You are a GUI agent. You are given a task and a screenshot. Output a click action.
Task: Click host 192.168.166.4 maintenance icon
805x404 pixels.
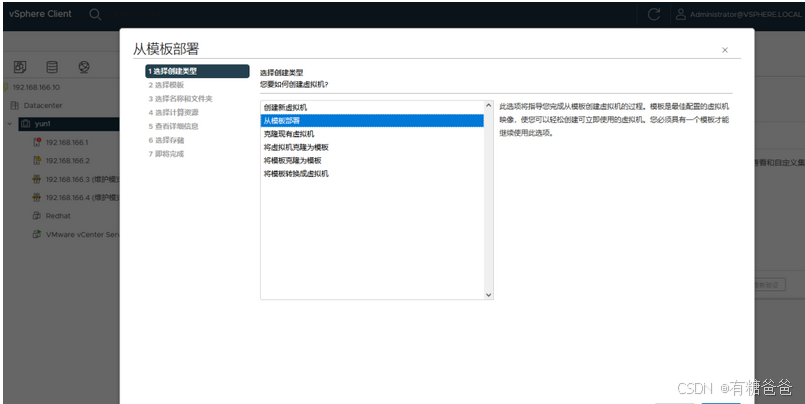pyautogui.click(x=36, y=197)
